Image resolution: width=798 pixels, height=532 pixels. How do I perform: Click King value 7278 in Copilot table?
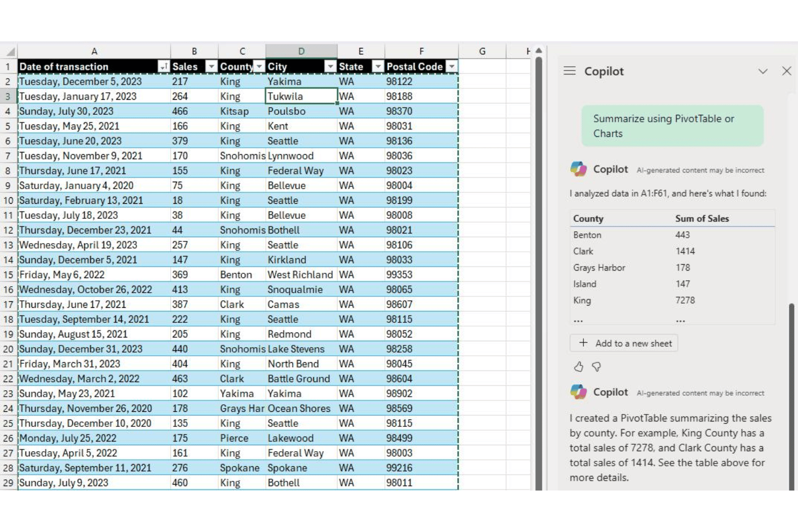point(685,300)
